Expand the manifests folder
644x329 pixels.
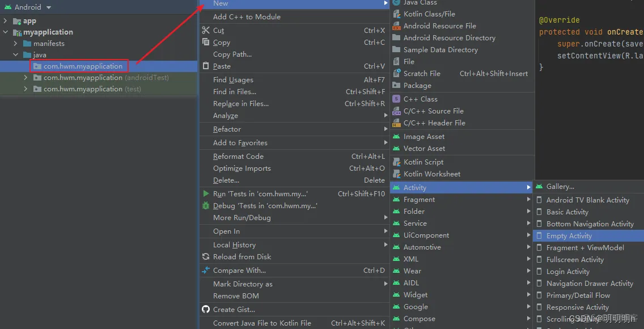(x=15, y=44)
